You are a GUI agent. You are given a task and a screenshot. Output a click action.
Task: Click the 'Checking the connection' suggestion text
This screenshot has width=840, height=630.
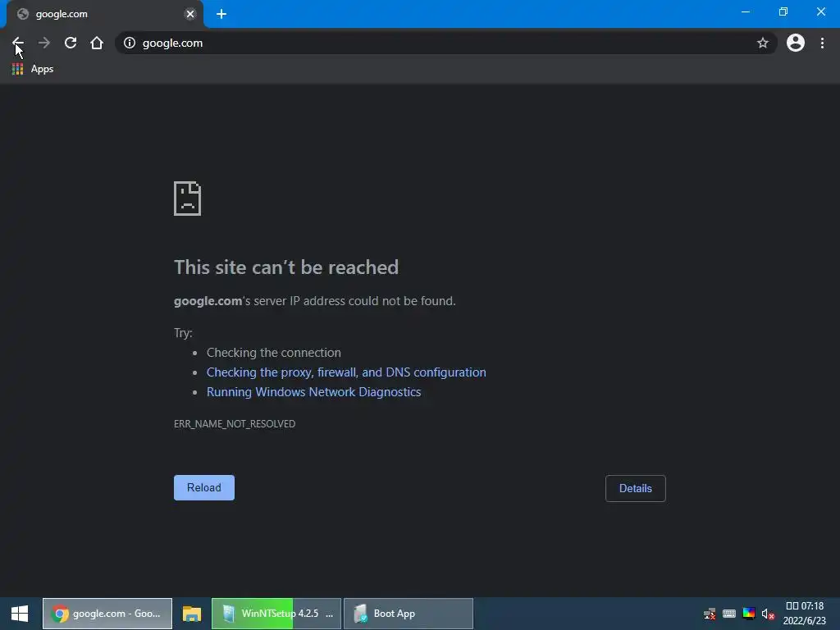[x=274, y=353]
